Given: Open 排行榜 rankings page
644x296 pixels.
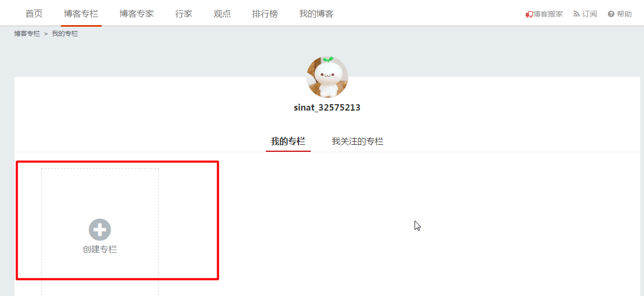Looking at the screenshot, I should pyautogui.click(x=265, y=14).
